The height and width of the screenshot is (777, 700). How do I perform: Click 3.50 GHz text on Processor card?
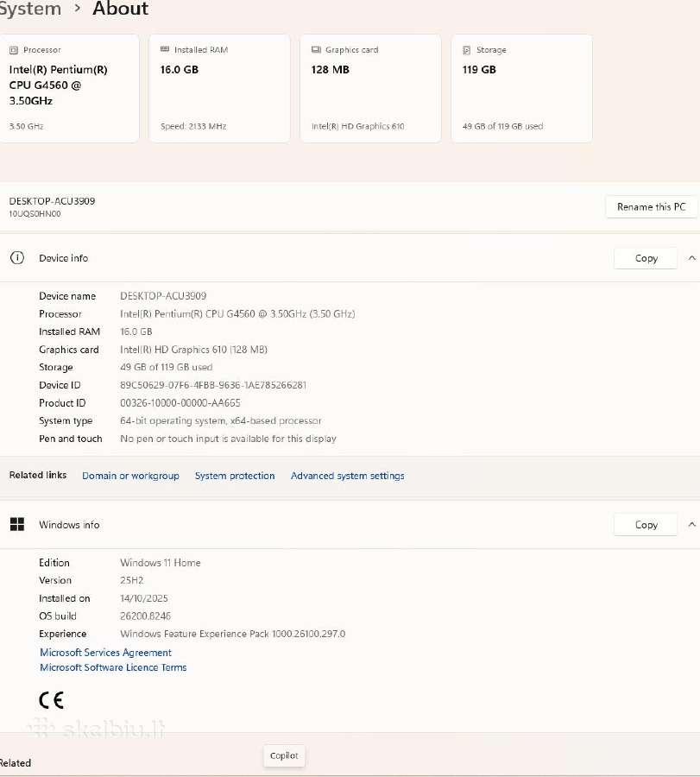click(x=26, y=126)
